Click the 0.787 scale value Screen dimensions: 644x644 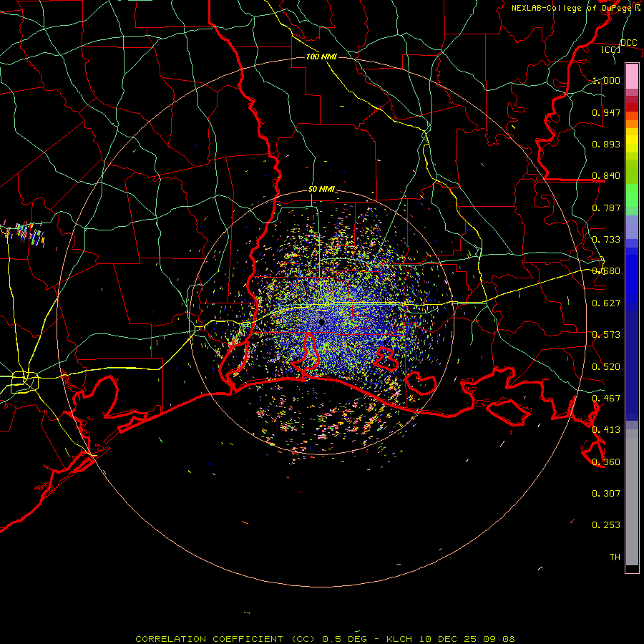(606, 208)
